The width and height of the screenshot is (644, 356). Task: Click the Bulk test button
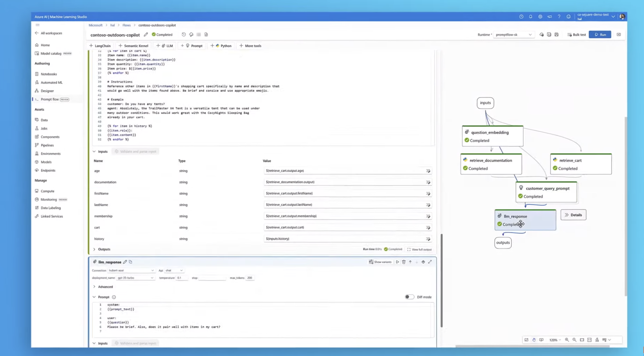576,35
